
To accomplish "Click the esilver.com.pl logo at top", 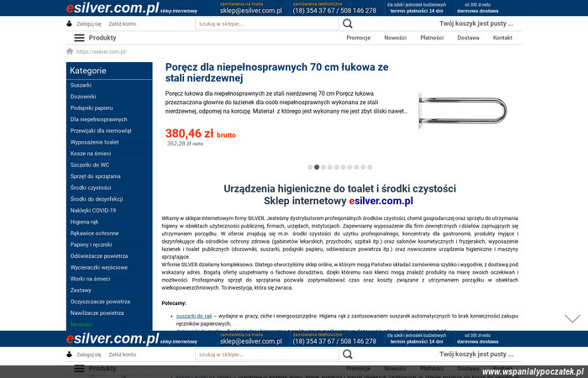I will coord(113,8).
